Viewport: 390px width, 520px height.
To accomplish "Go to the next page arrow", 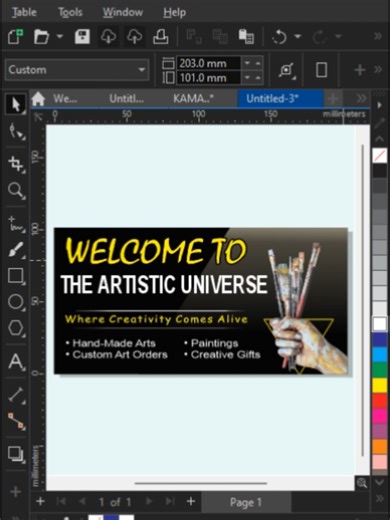I will point(149,501).
